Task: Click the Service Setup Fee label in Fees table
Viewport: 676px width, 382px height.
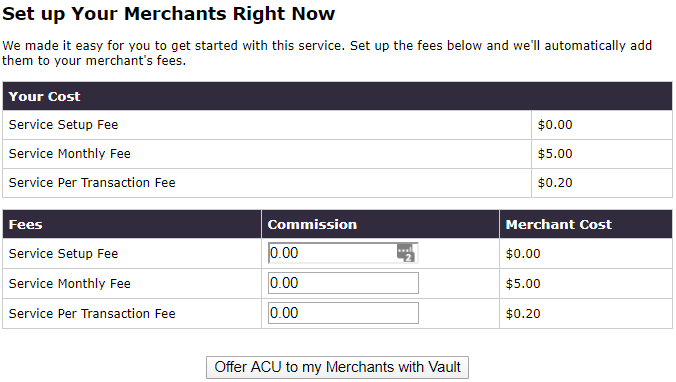Action: click(x=63, y=254)
